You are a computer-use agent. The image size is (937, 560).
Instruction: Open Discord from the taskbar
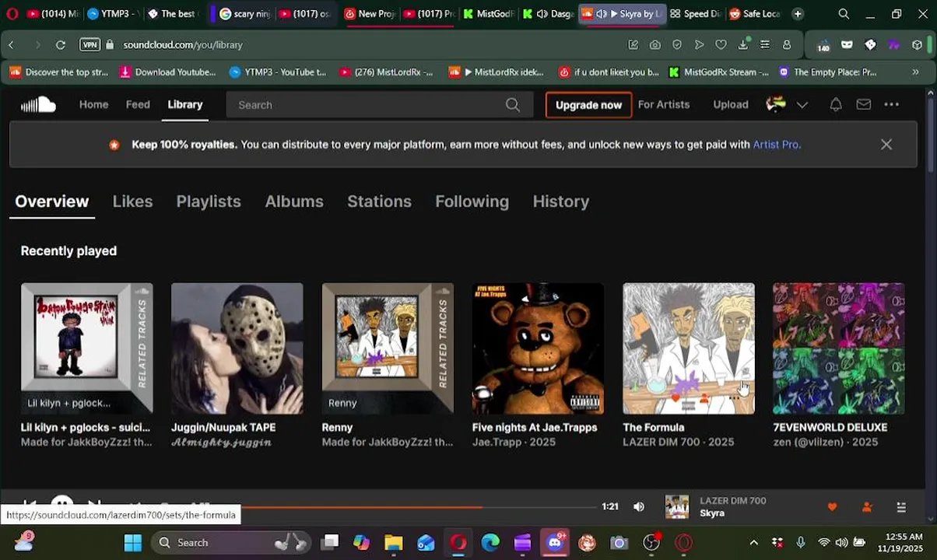(555, 542)
